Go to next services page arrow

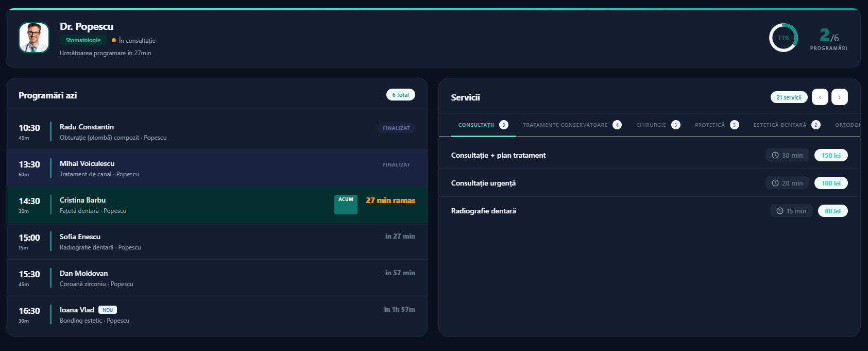840,97
